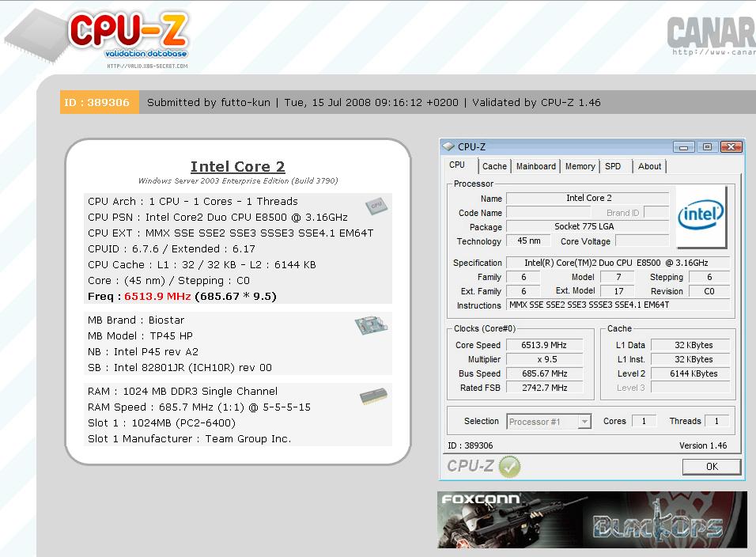The width and height of the screenshot is (756, 557).
Task: Click the Threads count field
Action: (717, 421)
